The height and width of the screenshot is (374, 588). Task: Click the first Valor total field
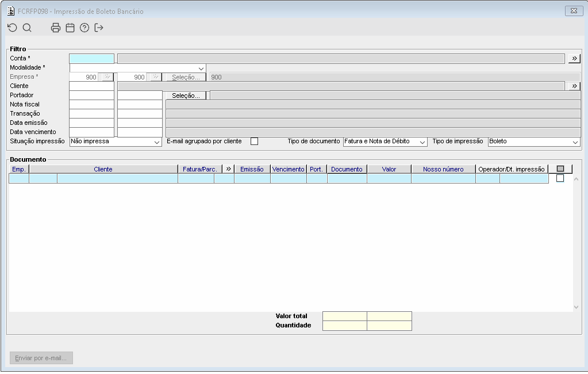click(345, 316)
